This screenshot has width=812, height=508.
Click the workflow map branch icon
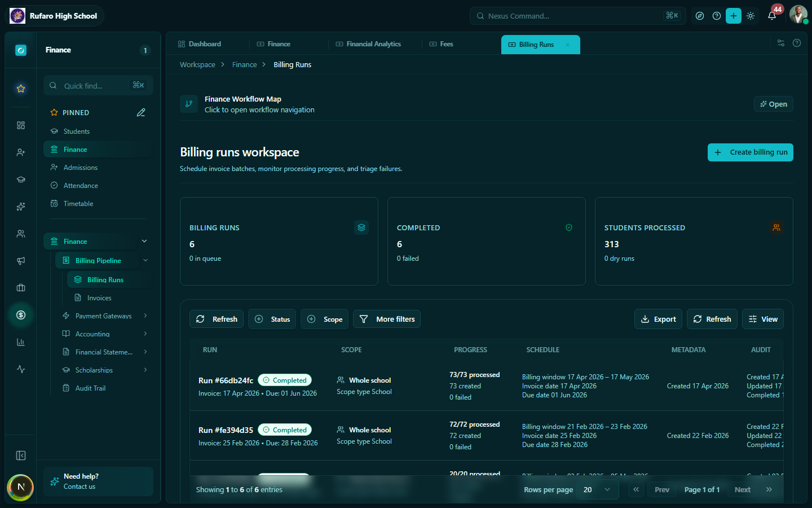tap(189, 104)
